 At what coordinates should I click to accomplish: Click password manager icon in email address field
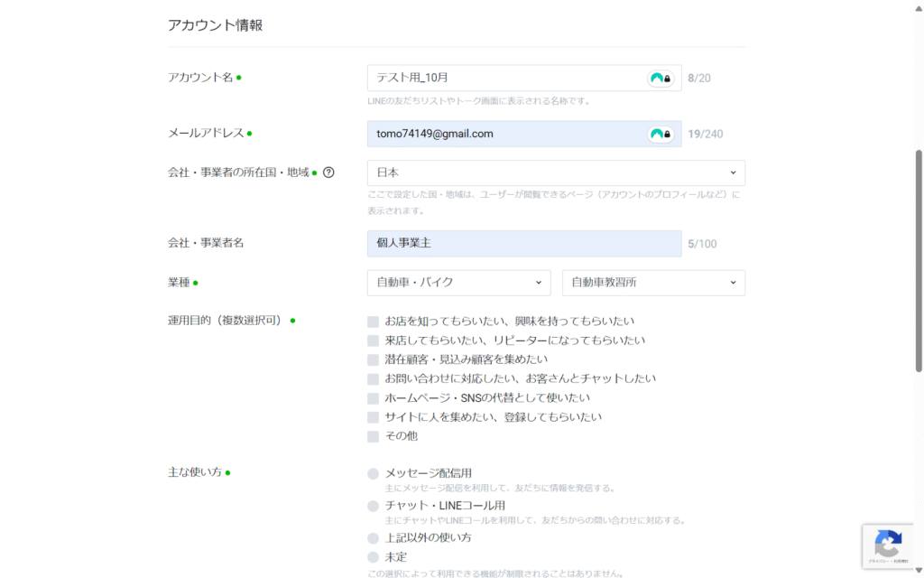[x=661, y=135]
